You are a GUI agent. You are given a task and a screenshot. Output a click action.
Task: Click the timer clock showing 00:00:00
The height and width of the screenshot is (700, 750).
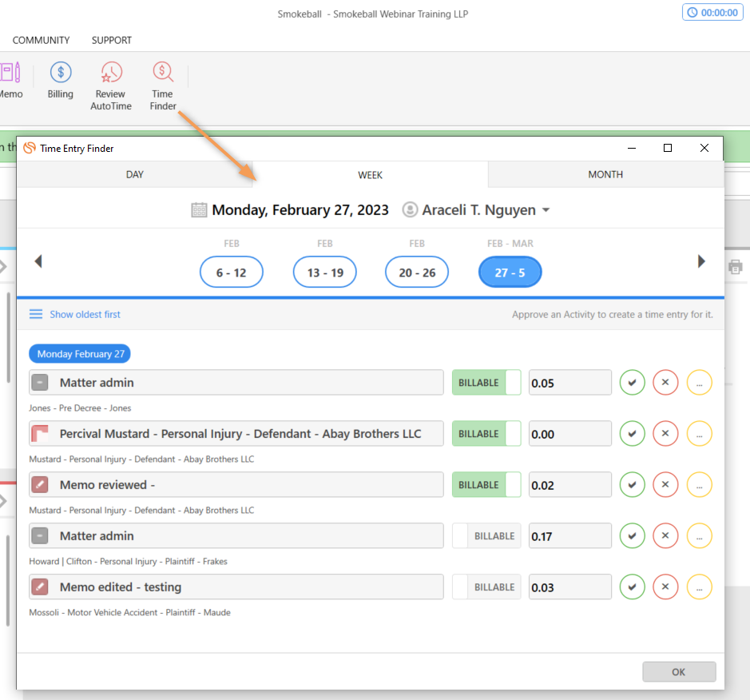coord(712,13)
